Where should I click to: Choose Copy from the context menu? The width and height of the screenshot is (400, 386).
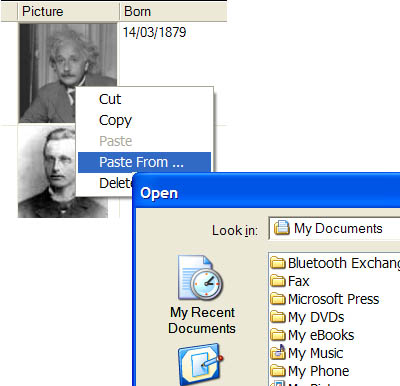tap(144, 120)
